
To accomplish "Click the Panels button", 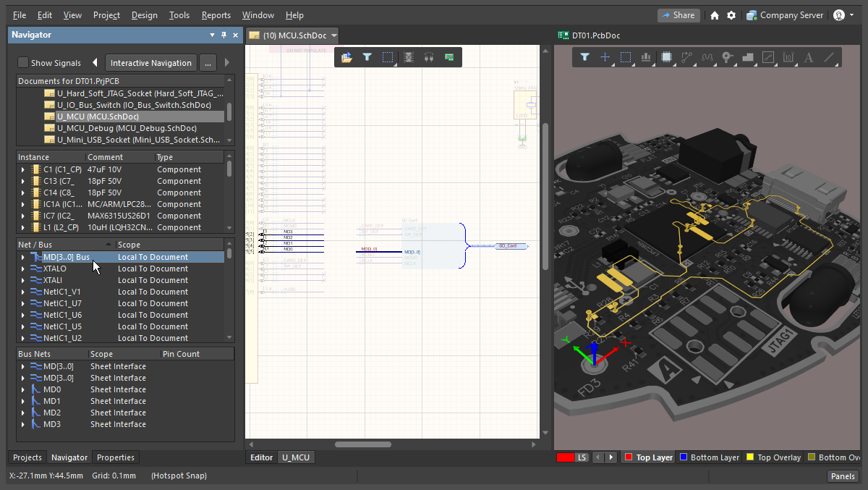I will pyautogui.click(x=843, y=476).
